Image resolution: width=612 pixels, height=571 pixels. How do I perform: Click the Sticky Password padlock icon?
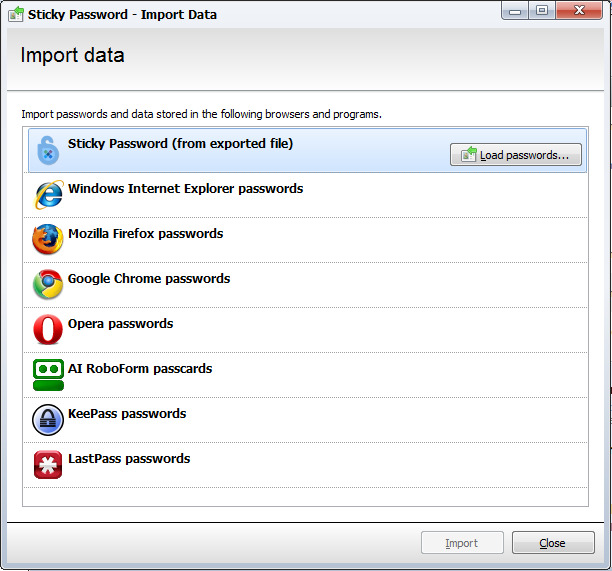(48, 150)
